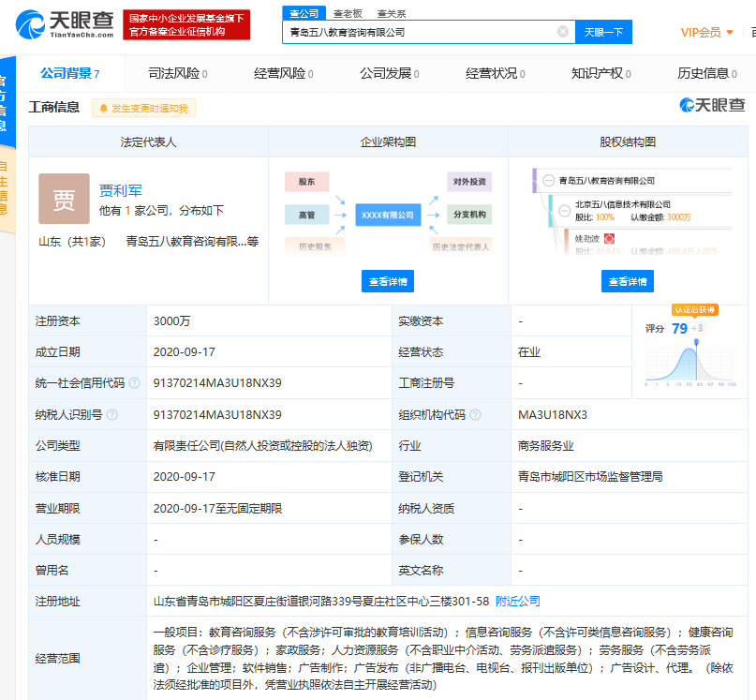756x700 pixels.
Task: Open the 贾利军 legal representative link
Action: (x=121, y=190)
